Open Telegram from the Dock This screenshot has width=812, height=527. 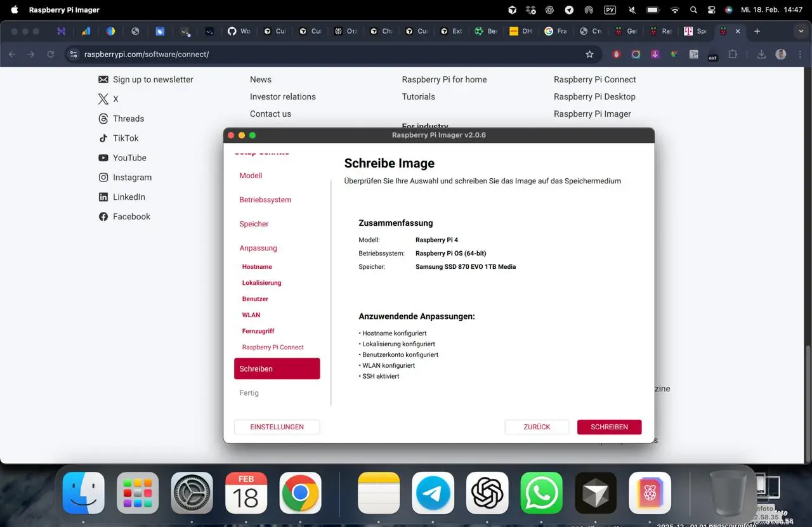point(433,493)
